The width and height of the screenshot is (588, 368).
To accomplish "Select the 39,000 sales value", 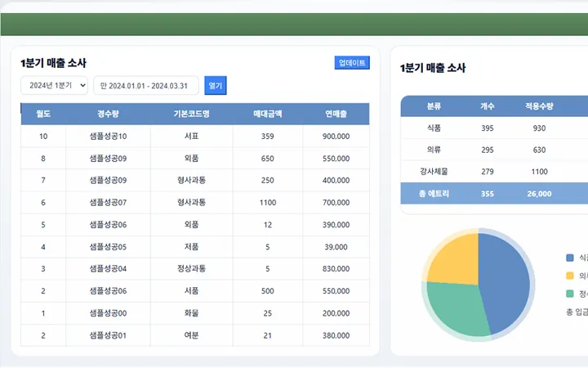I will [x=336, y=247].
